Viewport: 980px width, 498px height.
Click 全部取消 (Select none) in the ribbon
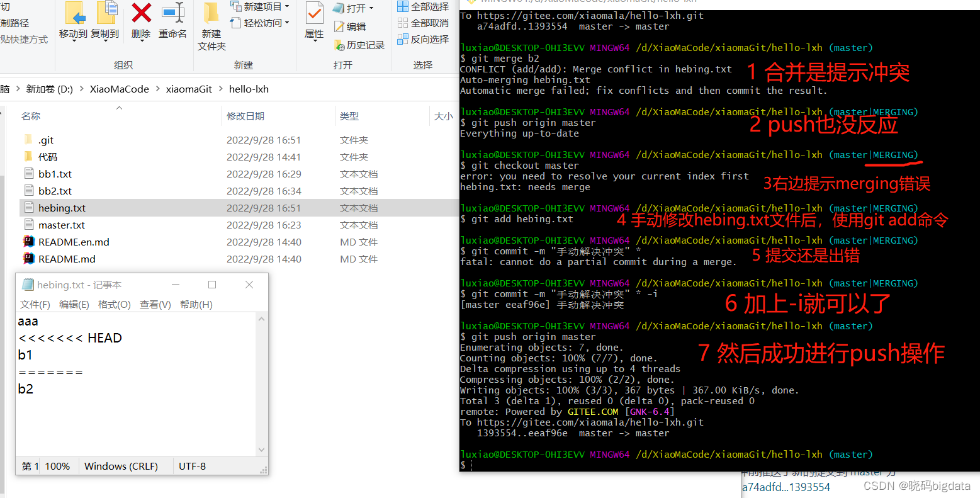tap(423, 23)
